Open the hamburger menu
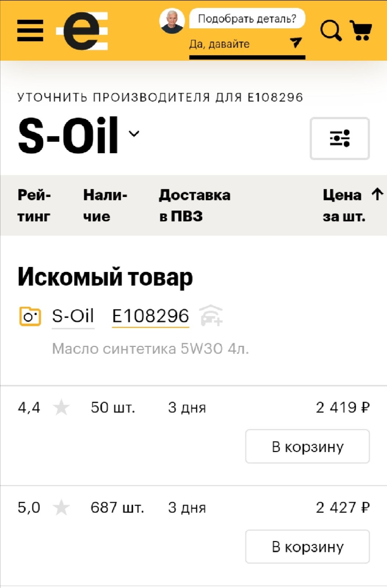The image size is (387, 588). [30, 31]
